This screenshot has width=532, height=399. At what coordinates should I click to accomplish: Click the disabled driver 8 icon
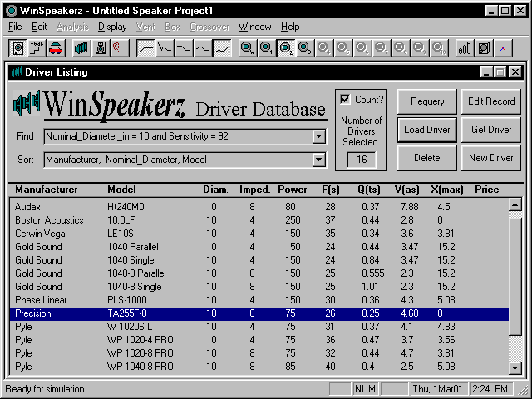coord(401,48)
